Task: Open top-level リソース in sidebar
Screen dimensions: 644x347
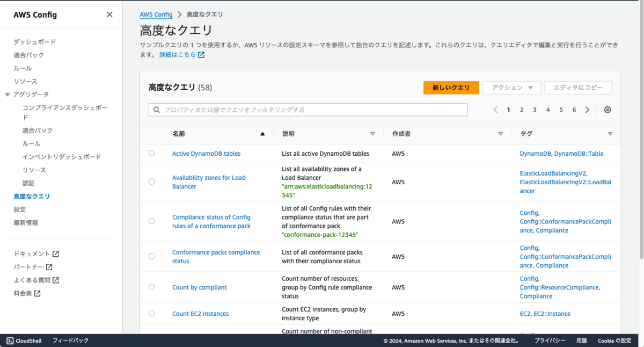Action: [25, 82]
